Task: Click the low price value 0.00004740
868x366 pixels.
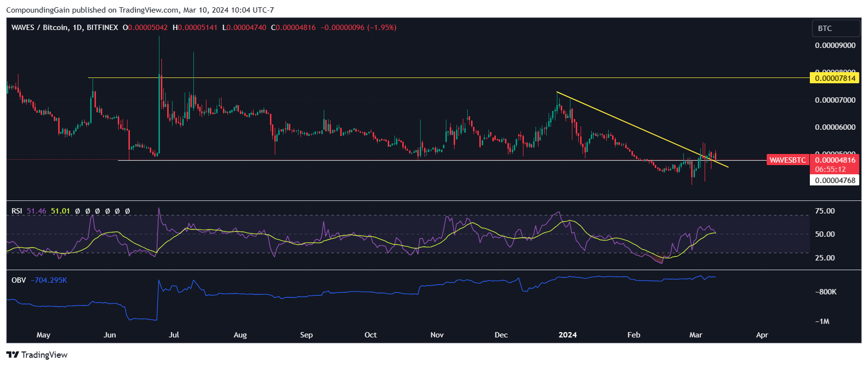Action: pos(247,28)
